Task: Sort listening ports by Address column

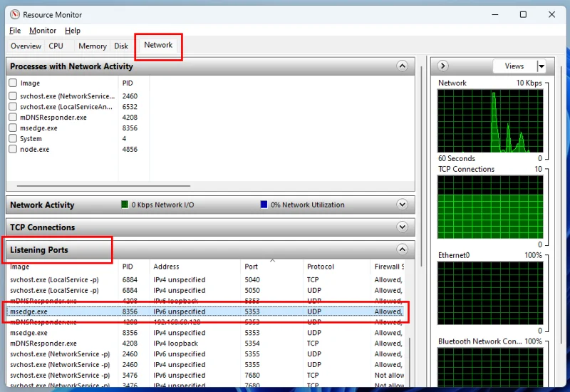Action: coord(195,266)
